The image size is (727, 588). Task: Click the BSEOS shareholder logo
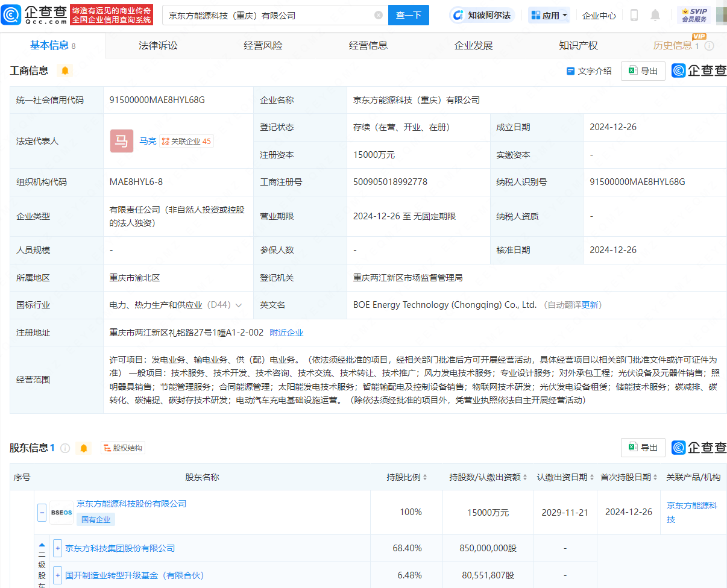tap(61, 513)
